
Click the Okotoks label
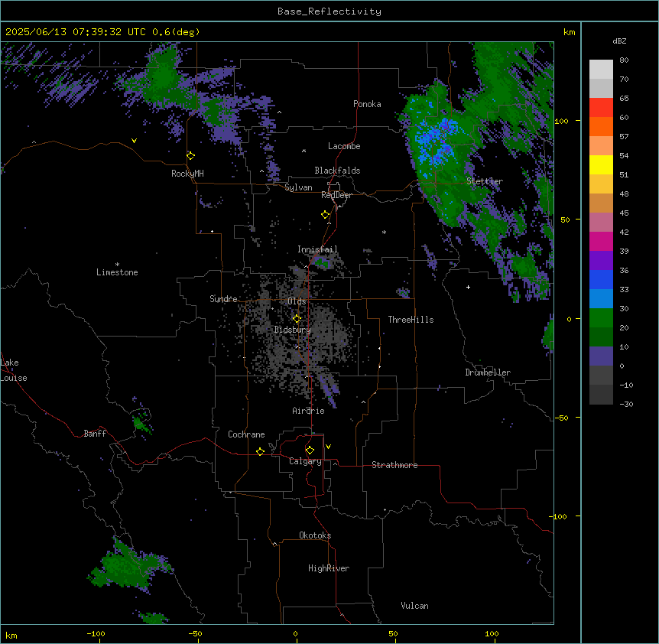(x=315, y=535)
